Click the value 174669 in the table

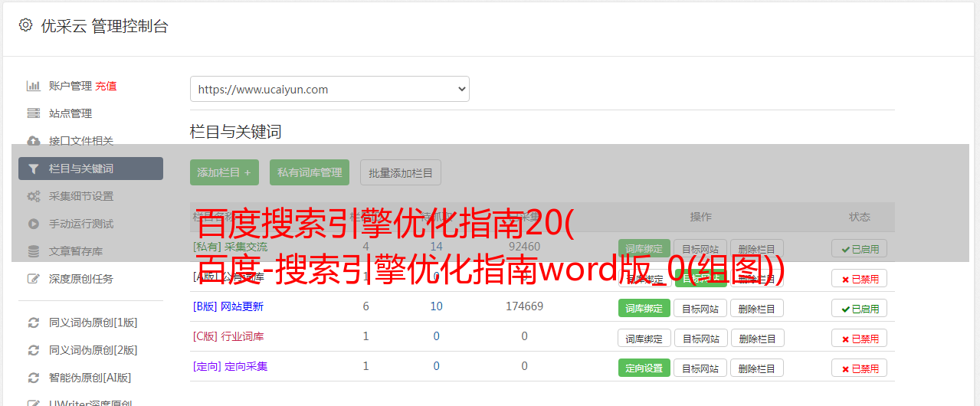(524, 306)
